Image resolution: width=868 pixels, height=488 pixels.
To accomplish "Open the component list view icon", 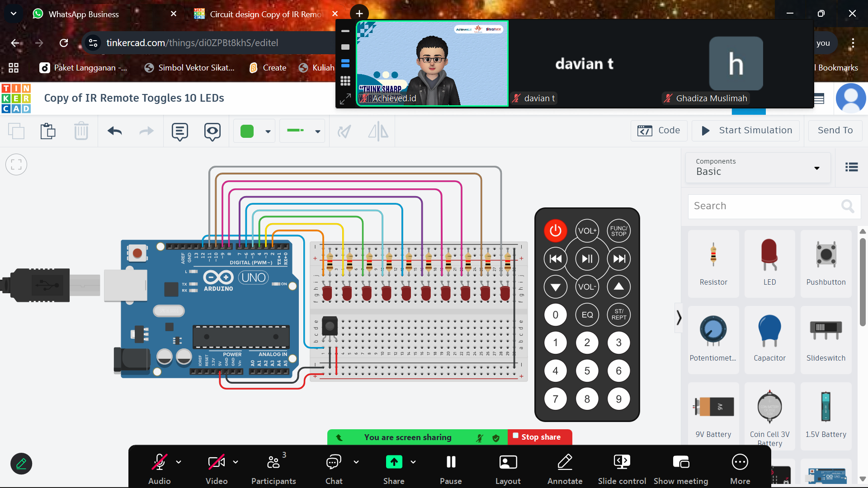I will click(x=852, y=168).
